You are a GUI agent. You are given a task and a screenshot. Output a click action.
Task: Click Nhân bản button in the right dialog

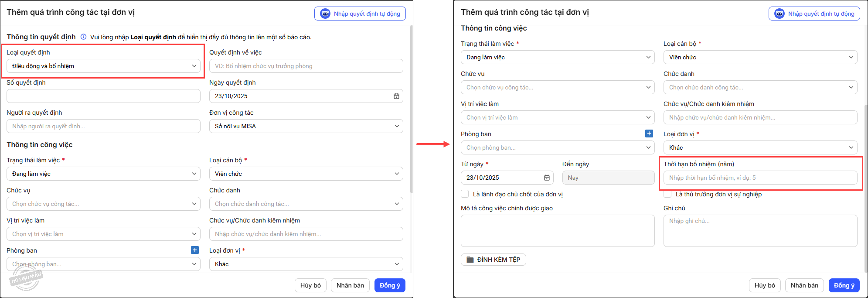point(804,285)
